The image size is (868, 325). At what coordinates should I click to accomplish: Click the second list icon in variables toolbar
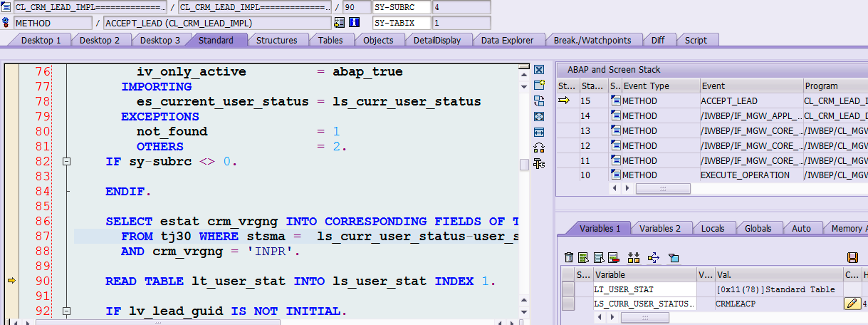coord(597,257)
